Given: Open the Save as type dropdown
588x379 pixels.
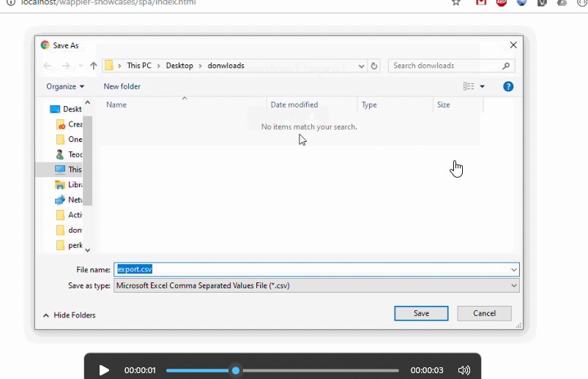Looking at the screenshot, I should 316,285.
